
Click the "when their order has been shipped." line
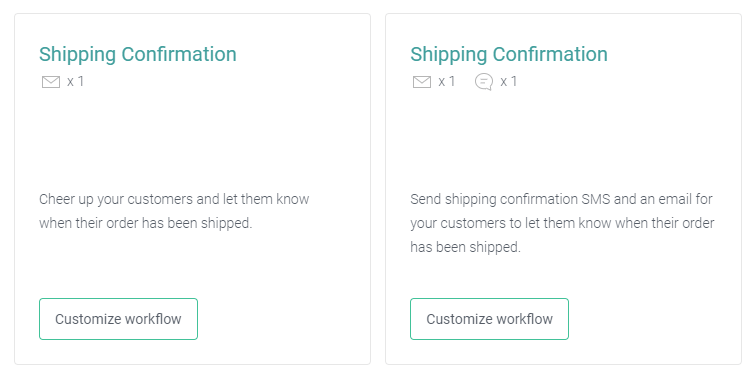pyautogui.click(x=146, y=223)
